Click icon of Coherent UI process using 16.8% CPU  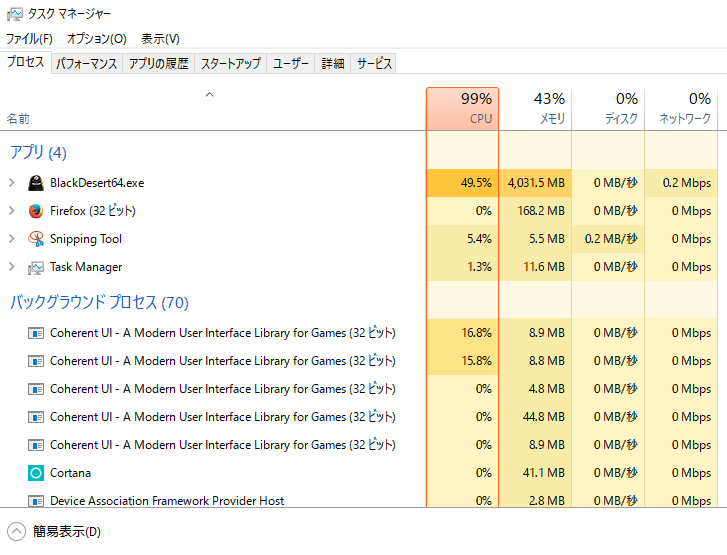36,333
